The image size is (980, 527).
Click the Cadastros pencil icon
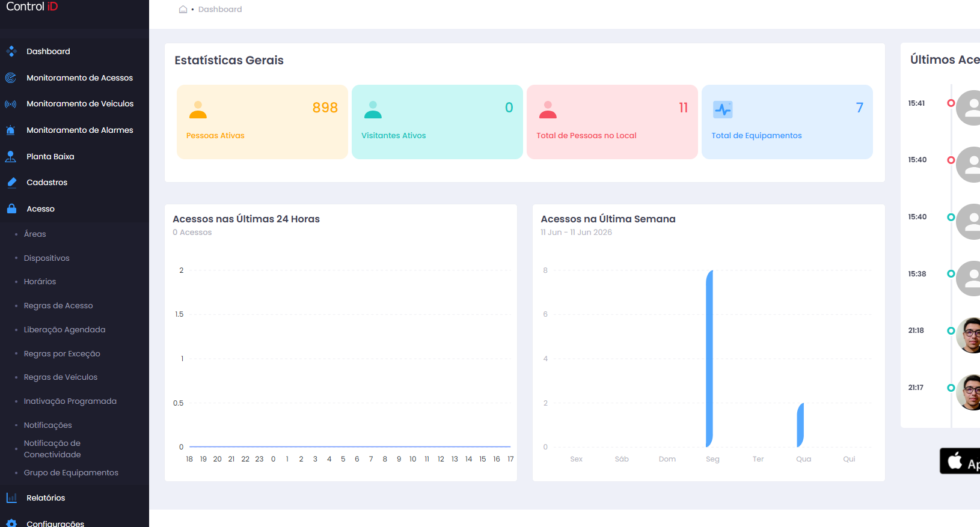pos(11,182)
